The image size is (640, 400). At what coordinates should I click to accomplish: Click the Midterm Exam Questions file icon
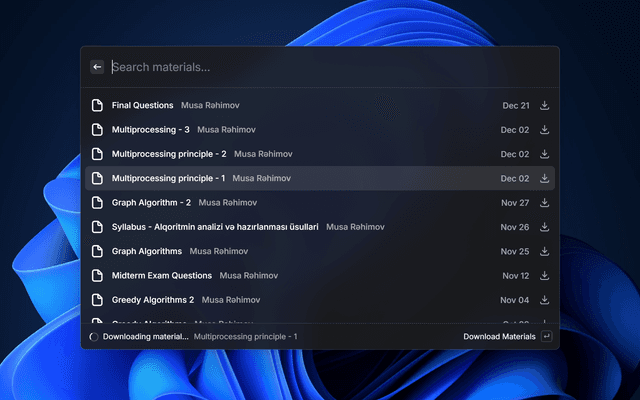(97, 275)
